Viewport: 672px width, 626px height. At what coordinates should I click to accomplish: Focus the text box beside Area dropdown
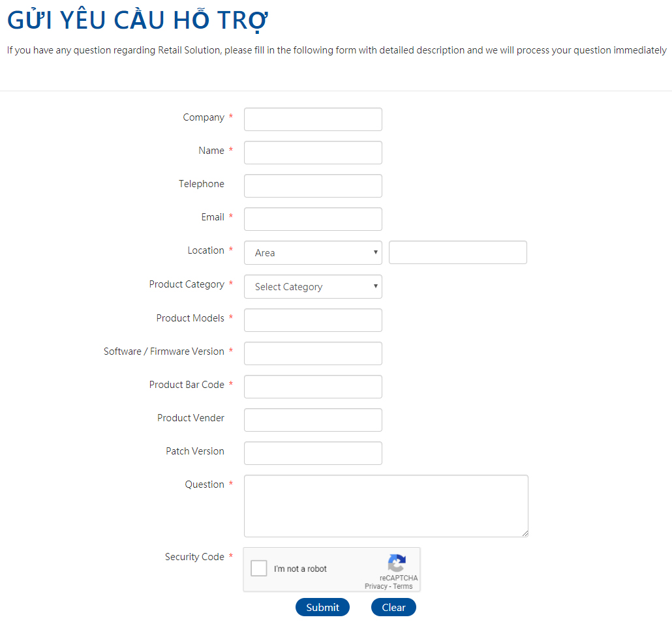(458, 252)
